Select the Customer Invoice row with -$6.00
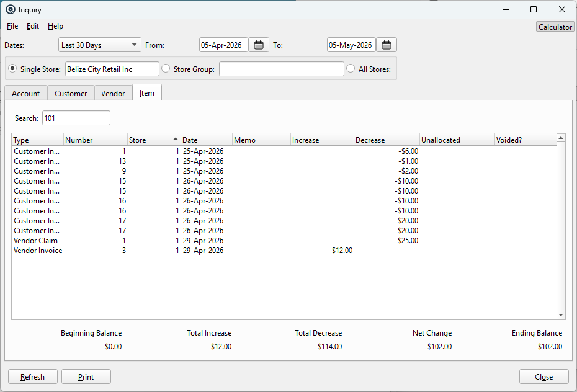 click(x=284, y=151)
